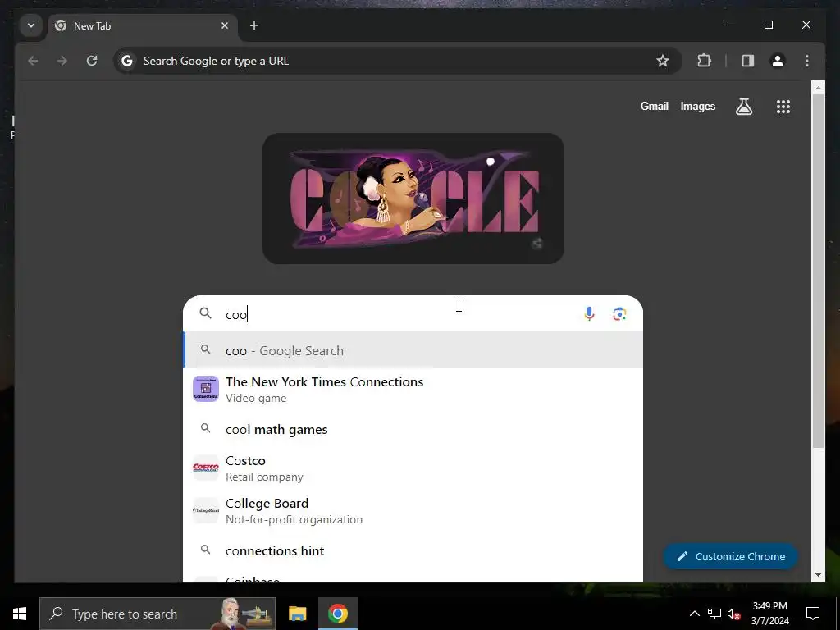Select the College Board suggestion

413,510
